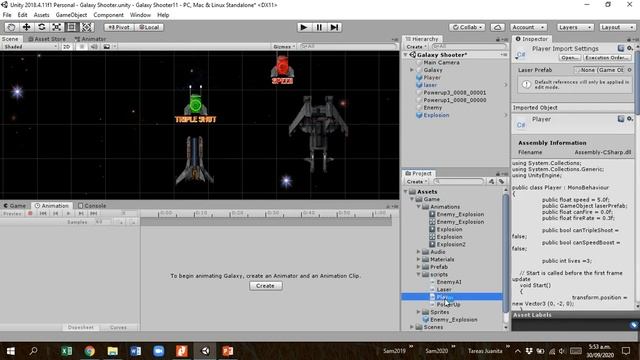Select the Rect Transform tool
The image size is (640, 360).
click(72, 27)
